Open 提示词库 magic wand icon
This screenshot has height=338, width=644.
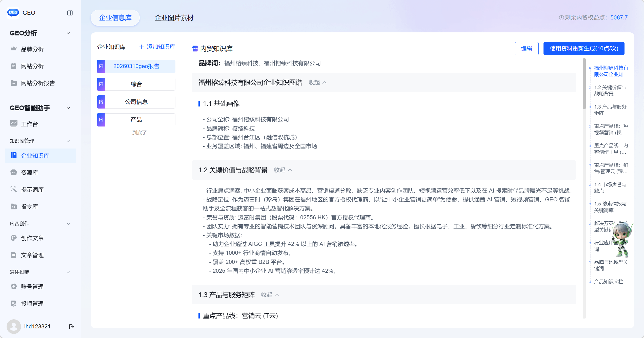tap(14, 189)
